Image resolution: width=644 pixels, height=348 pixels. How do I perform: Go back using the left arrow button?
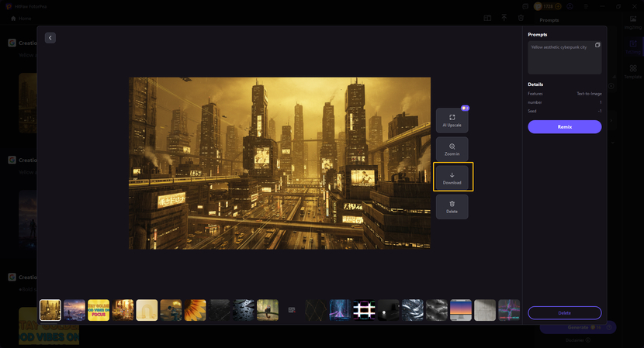click(x=50, y=38)
